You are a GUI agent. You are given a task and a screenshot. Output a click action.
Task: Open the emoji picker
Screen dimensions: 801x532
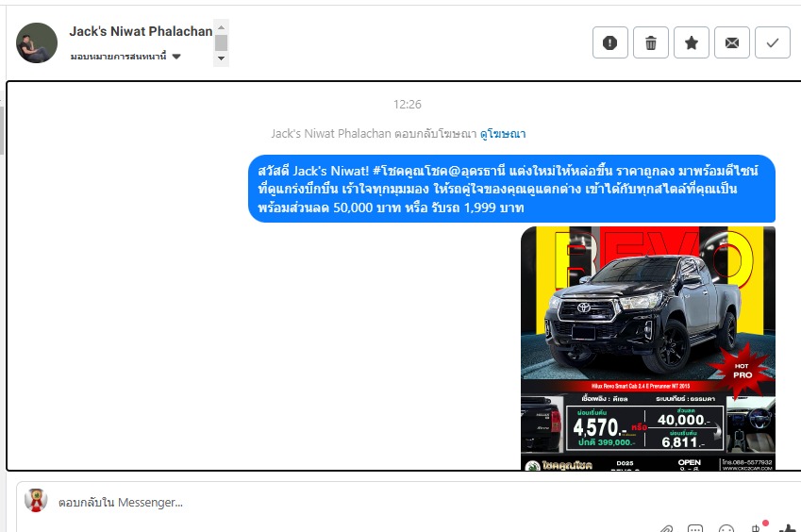point(726,529)
